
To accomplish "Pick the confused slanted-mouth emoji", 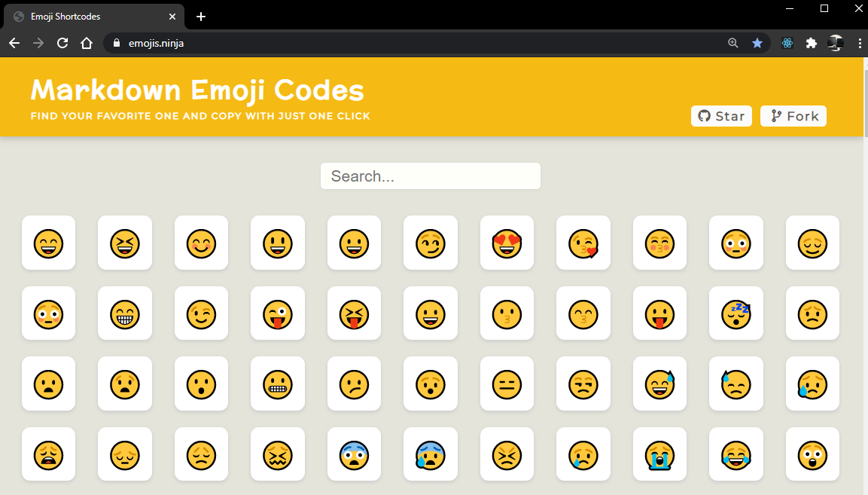I will [x=354, y=383].
